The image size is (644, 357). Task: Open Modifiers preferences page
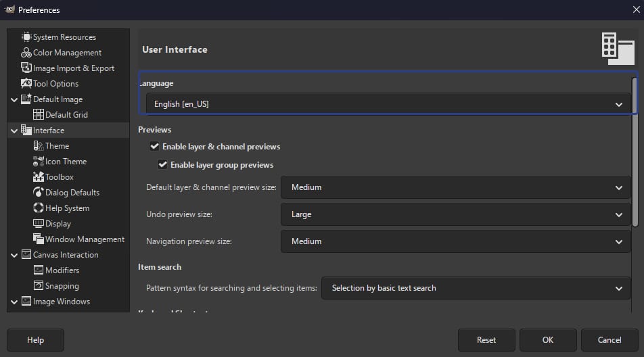tap(62, 270)
